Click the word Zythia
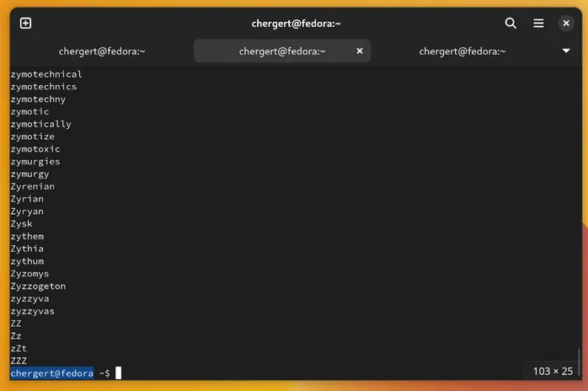The height and width of the screenshot is (391, 588). click(27, 249)
